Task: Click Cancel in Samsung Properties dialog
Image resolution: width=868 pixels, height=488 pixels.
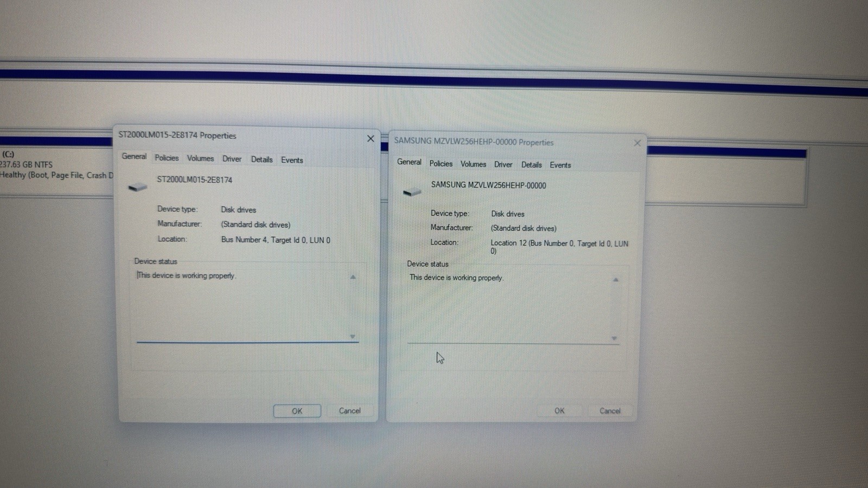Action: click(x=610, y=411)
